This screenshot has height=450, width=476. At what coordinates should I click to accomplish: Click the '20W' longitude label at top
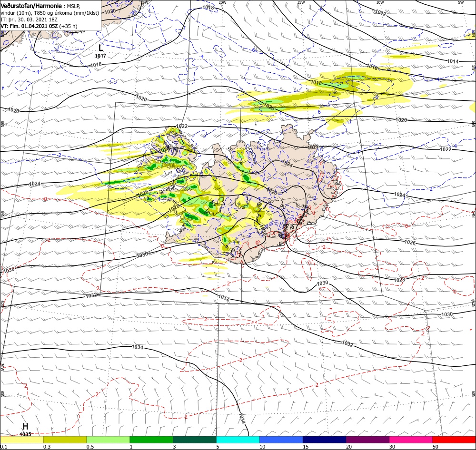[x=222, y=2]
